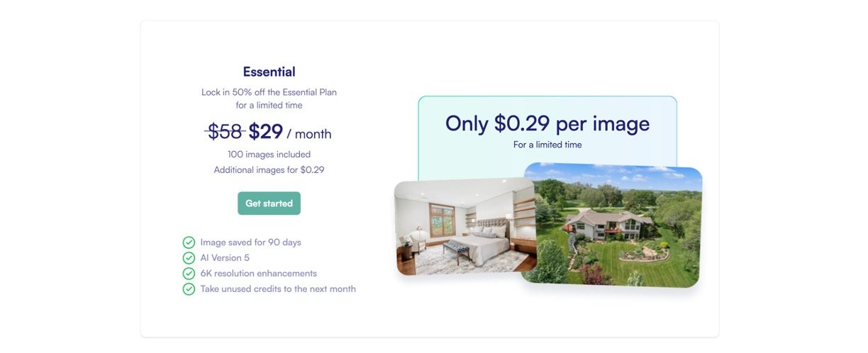Click the checkmark beside 6K resolution enhancements

point(189,274)
